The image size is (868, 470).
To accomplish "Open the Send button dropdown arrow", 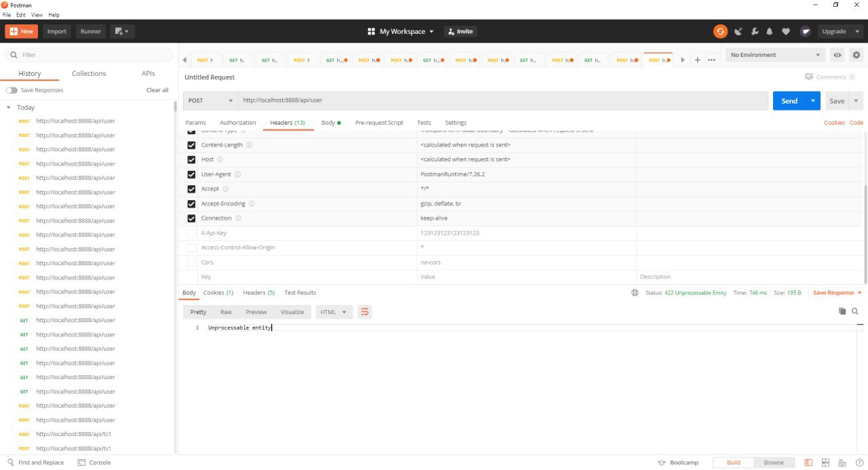I will click(813, 100).
